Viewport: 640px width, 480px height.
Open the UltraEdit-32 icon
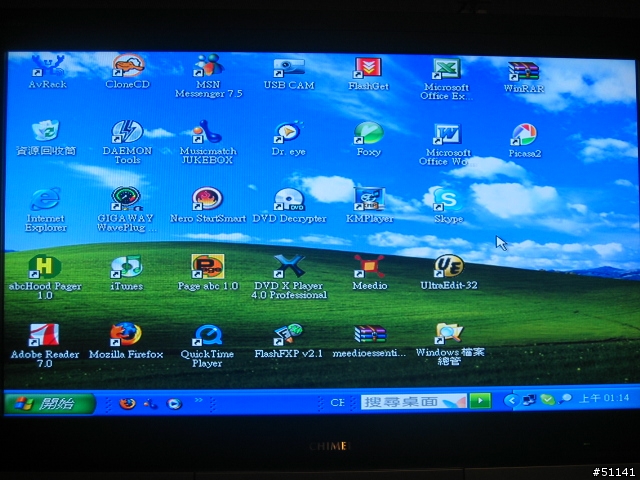click(x=449, y=272)
